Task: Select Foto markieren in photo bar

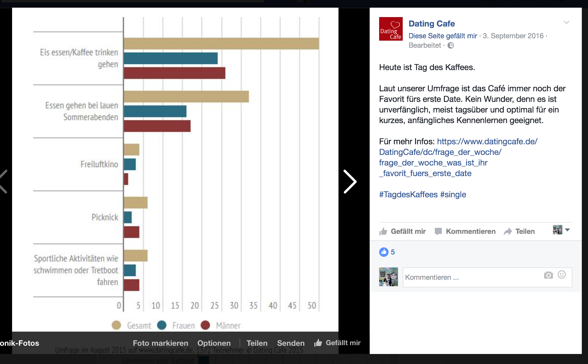Action: click(160, 343)
